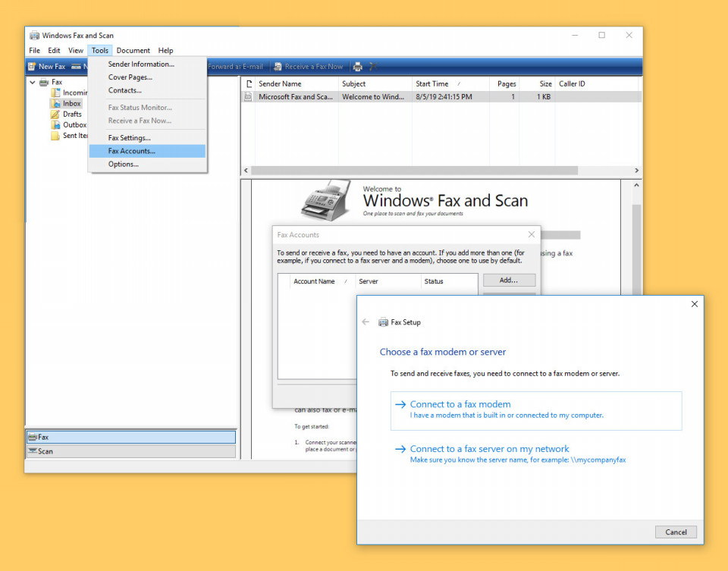This screenshot has height=571, width=728.
Task: Click the Receive a Fax Now toolbar button
Action: 309,67
